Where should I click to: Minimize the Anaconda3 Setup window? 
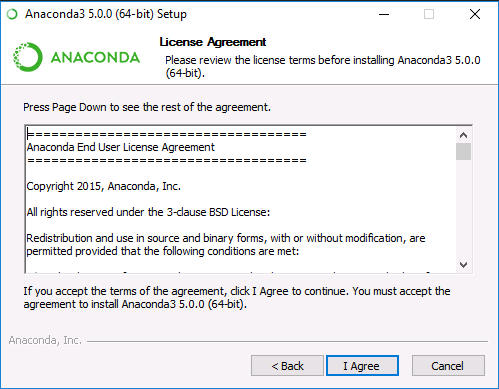pos(384,14)
